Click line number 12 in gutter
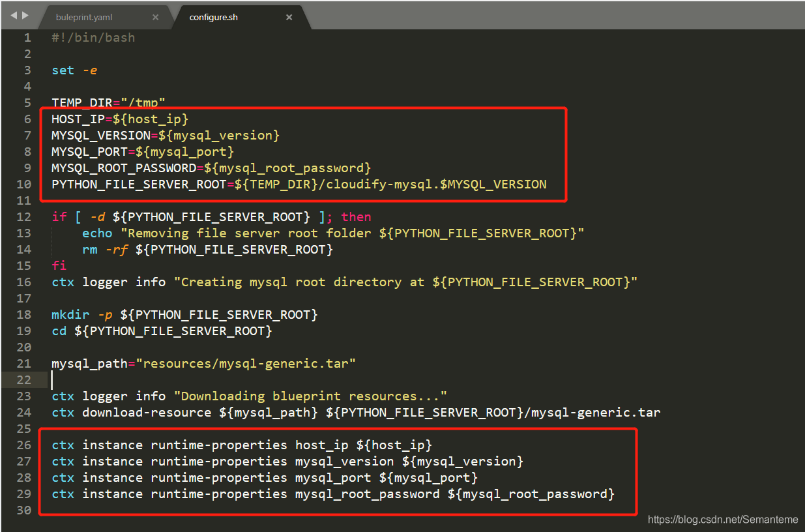The image size is (805, 532). (x=23, y=217)
